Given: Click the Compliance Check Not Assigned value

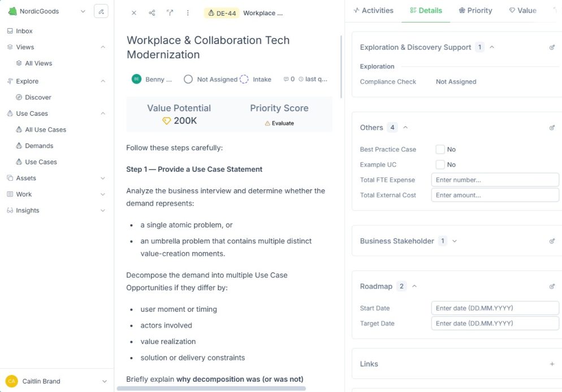Looking at the screenshot, I should click(456, 82).
